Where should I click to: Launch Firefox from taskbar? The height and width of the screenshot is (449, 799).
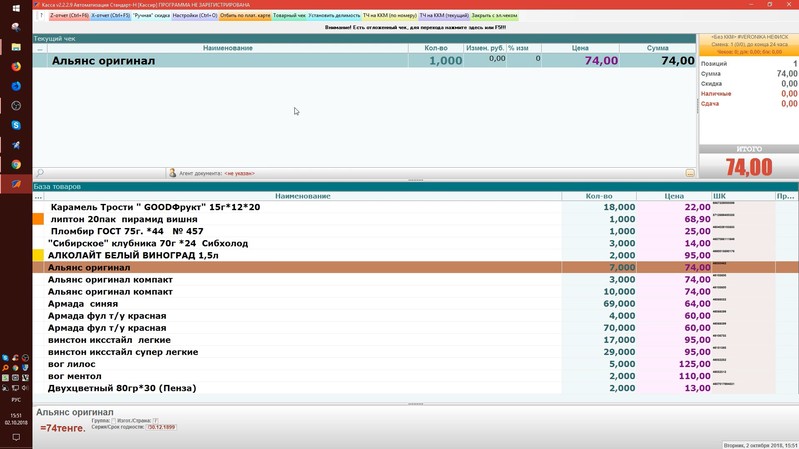pos(16,67)
